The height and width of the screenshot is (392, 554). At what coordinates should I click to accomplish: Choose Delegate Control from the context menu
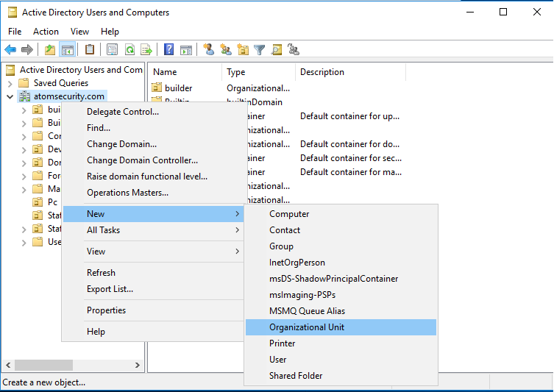tap(123, 112)
